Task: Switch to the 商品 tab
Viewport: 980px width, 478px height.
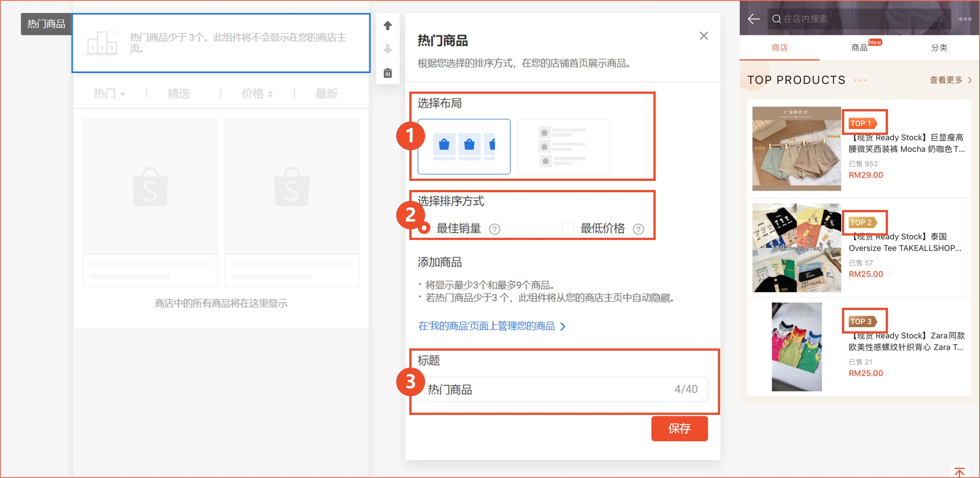Action: (x=860, y=48)
